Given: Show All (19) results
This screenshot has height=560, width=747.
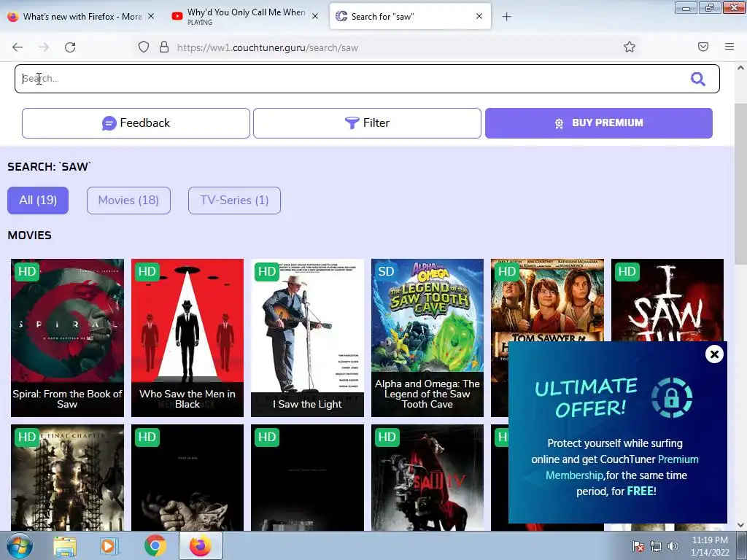Looking at the screenshot, I should (x=38, y=201).
